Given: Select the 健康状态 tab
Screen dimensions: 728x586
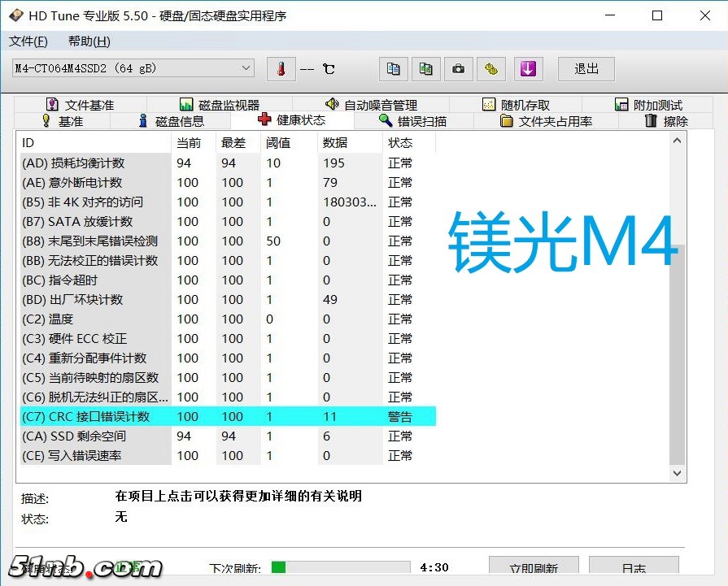Looking at the screenshot, I should (292, 120).
